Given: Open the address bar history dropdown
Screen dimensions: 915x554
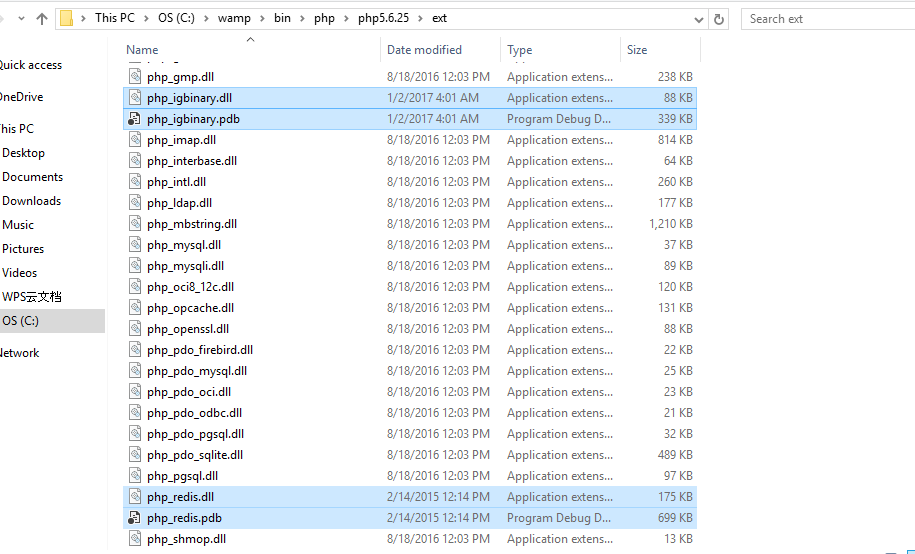Looking at the screenshot, I should pos(699,19).
